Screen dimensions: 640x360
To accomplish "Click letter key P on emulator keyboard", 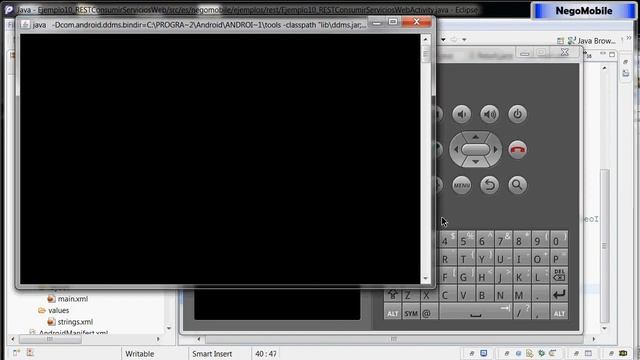I will click(x=558, y=259).
